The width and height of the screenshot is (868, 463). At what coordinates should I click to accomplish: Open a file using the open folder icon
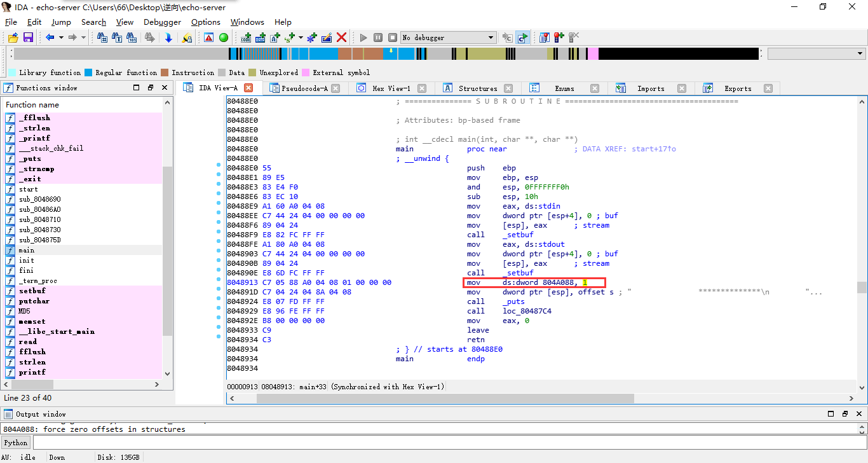(13, 38)
